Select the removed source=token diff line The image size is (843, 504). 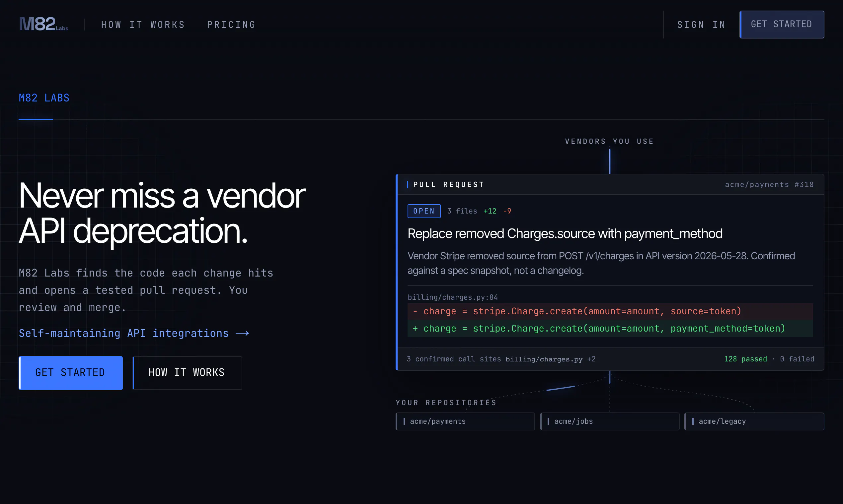pyautogui.click(x=610, y=311)
